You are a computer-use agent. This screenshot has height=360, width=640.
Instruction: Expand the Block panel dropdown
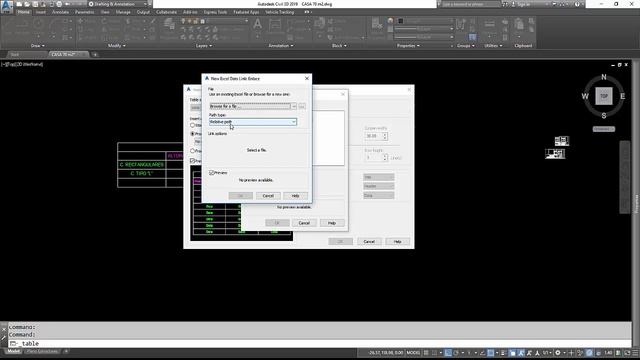339,46
